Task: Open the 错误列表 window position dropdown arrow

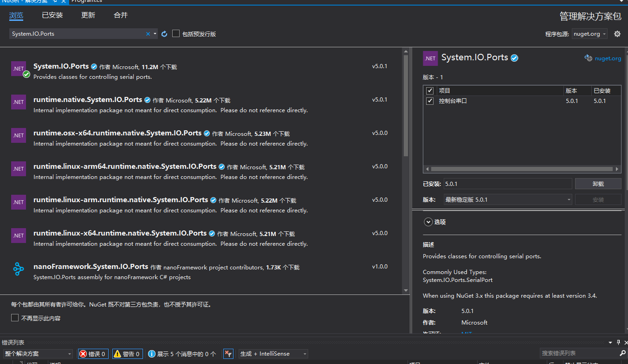Action: click(610, 343)
